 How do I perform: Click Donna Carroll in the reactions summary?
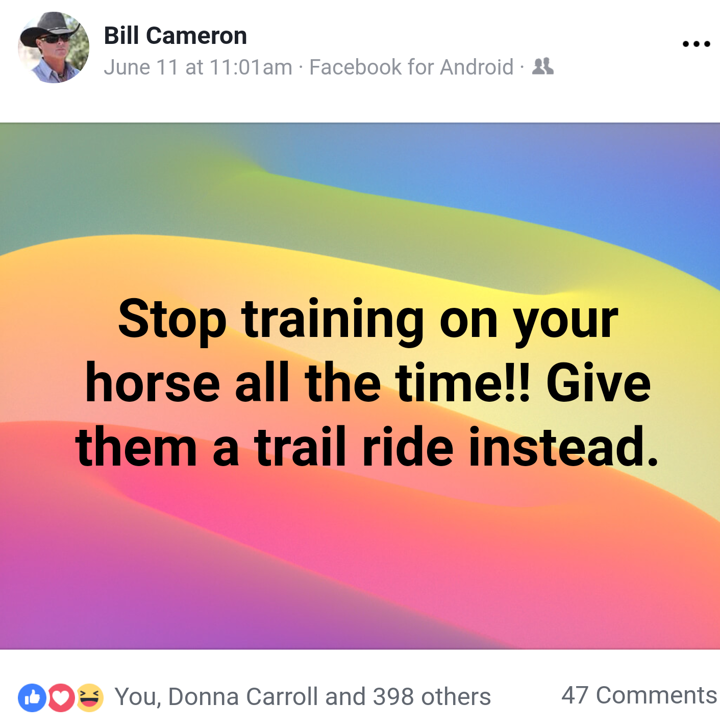click(244, 697)
